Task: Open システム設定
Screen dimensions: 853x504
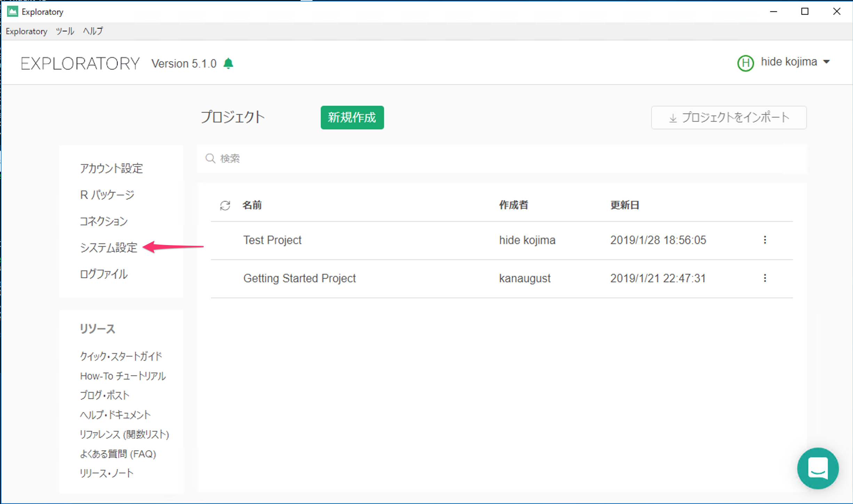Action: (109, 247)
